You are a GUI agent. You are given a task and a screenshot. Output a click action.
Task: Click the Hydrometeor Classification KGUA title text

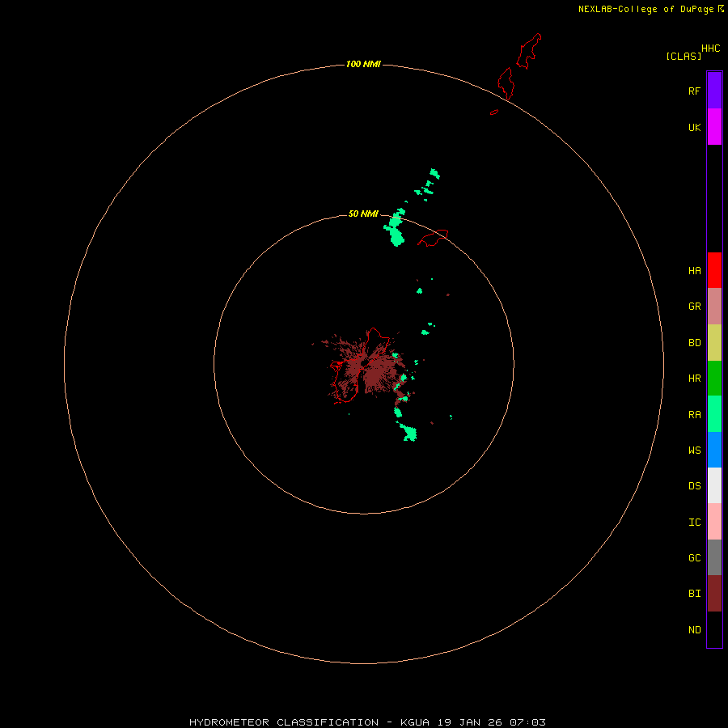(367, 722)
